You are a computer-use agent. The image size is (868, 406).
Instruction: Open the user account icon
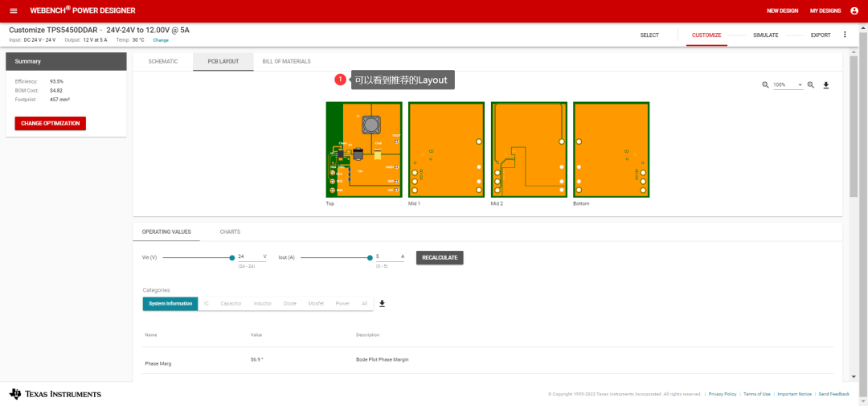pos(853,11)
